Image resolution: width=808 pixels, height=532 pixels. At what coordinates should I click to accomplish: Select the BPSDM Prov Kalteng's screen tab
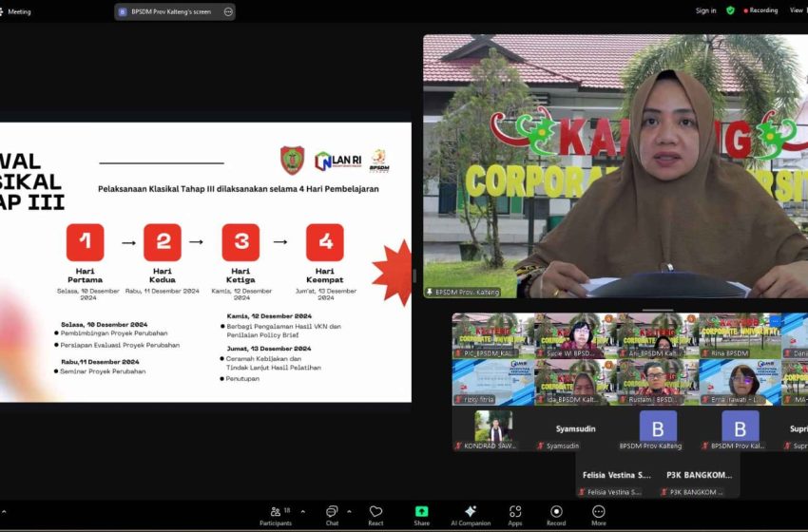pos(175,11)
